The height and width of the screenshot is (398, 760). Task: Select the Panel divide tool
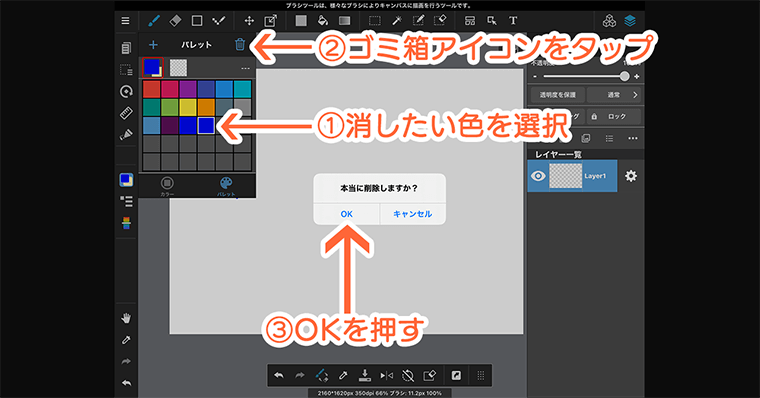click(x=470, y=21)
